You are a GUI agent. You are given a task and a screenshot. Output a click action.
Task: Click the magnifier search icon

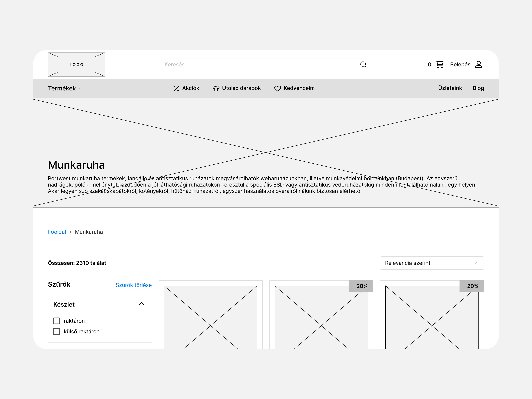[x=363, y=65]
